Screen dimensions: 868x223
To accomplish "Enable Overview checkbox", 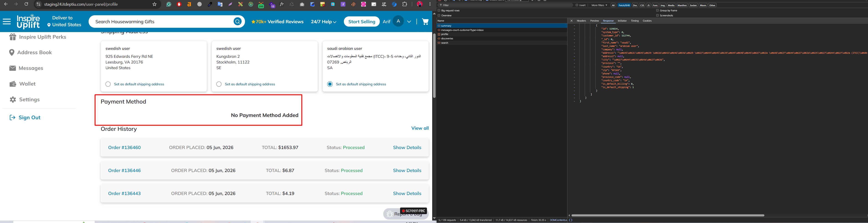I will click(x=439, y=15).
